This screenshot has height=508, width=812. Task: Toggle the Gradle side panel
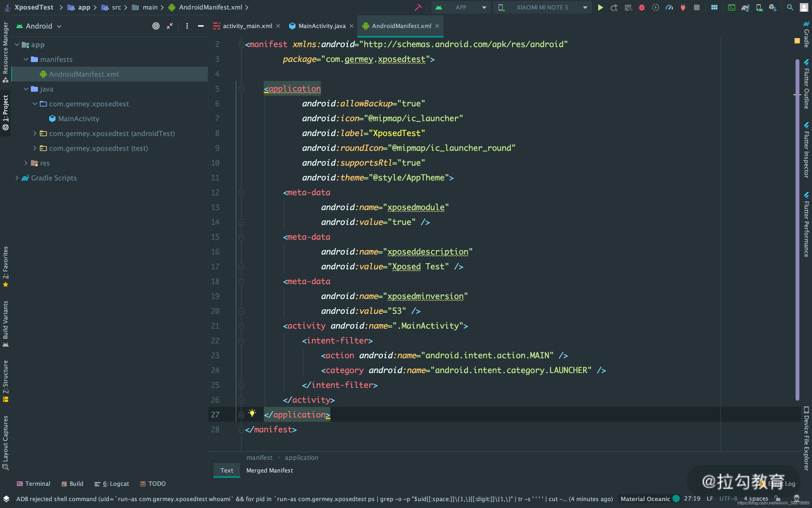pyautogui.click(x=806, y=34)
